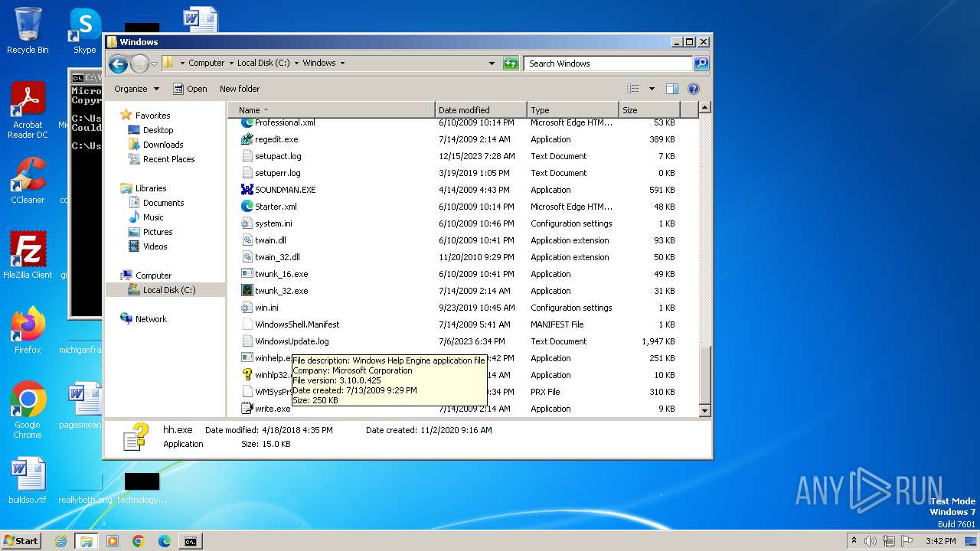Select the WindowsUpdate.log file name
980x551 pixels.
click(x=292, y=341)
